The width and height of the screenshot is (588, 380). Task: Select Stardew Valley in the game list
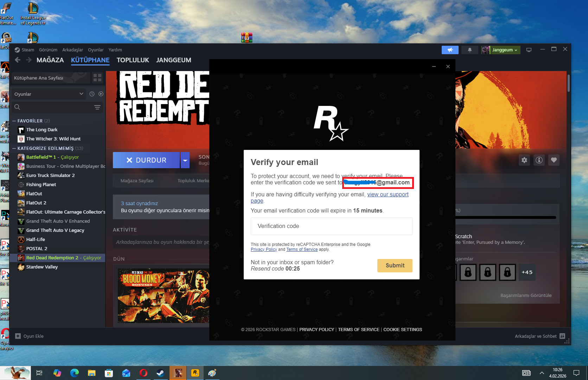pos(42,267)
